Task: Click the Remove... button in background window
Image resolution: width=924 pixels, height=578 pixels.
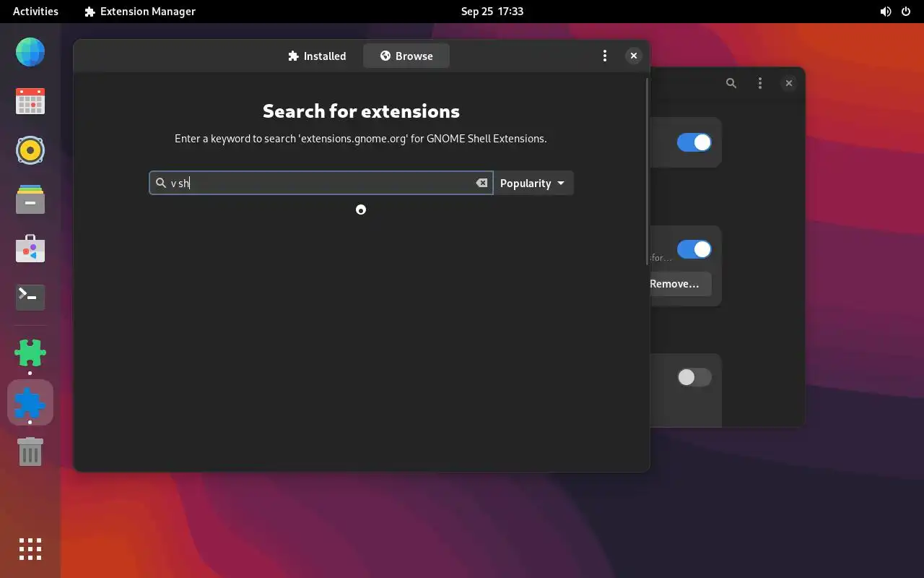Action: [679, 284]
